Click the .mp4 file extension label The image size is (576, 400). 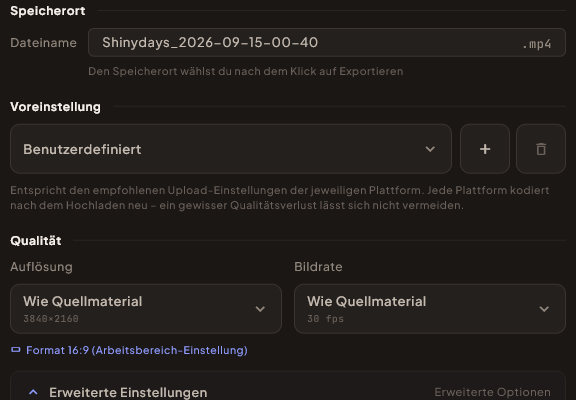[x=537, y=44]
